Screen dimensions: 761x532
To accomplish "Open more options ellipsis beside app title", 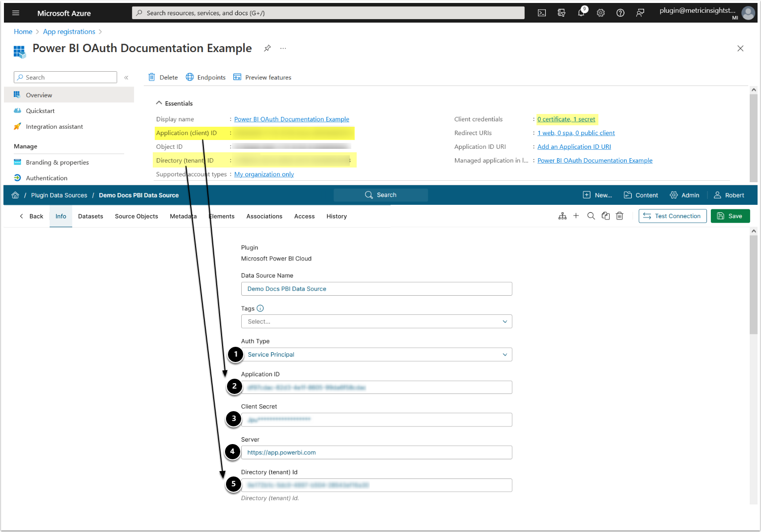I will 283,48.
